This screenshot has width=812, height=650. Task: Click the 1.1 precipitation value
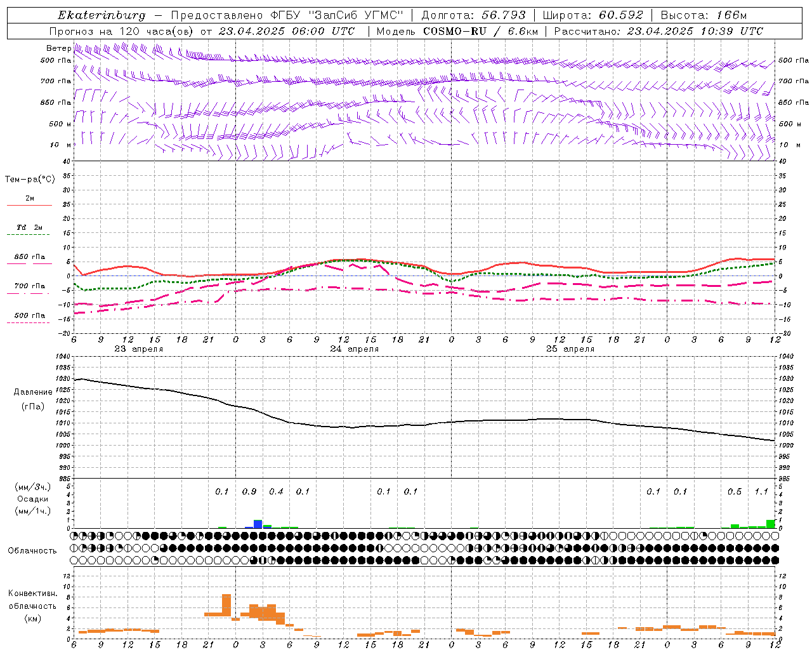[x=761, y=492]
